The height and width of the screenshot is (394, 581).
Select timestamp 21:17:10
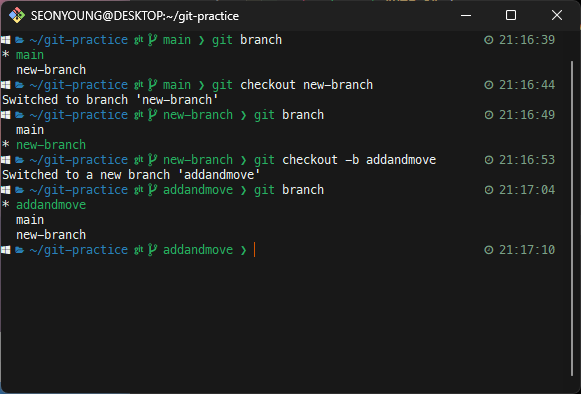527,250
